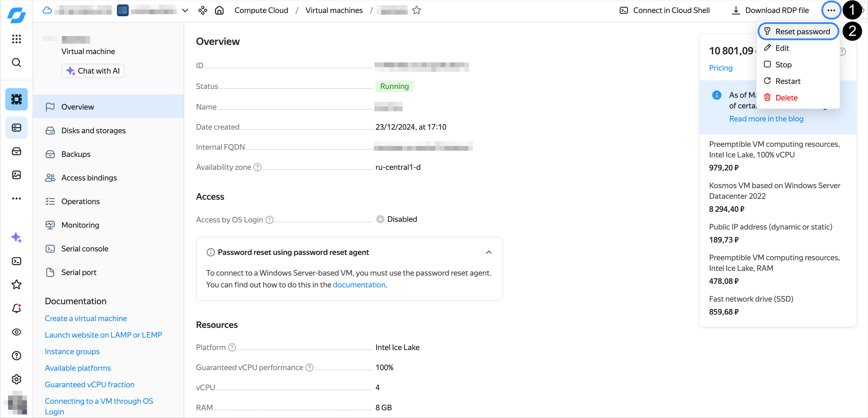
Task: Open Instance groups doc link
Action: pyautogui.click(x=72, y=351)
